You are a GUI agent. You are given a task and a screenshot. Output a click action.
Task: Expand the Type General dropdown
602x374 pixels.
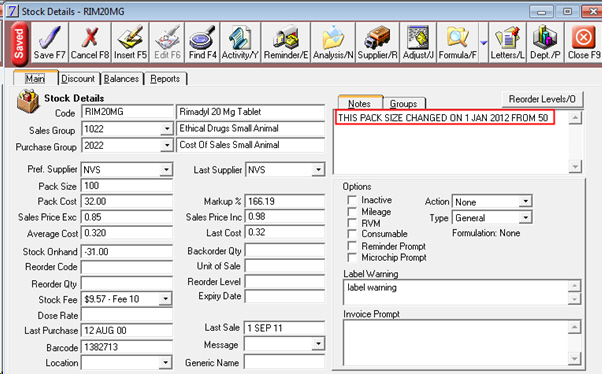[526, 218]
